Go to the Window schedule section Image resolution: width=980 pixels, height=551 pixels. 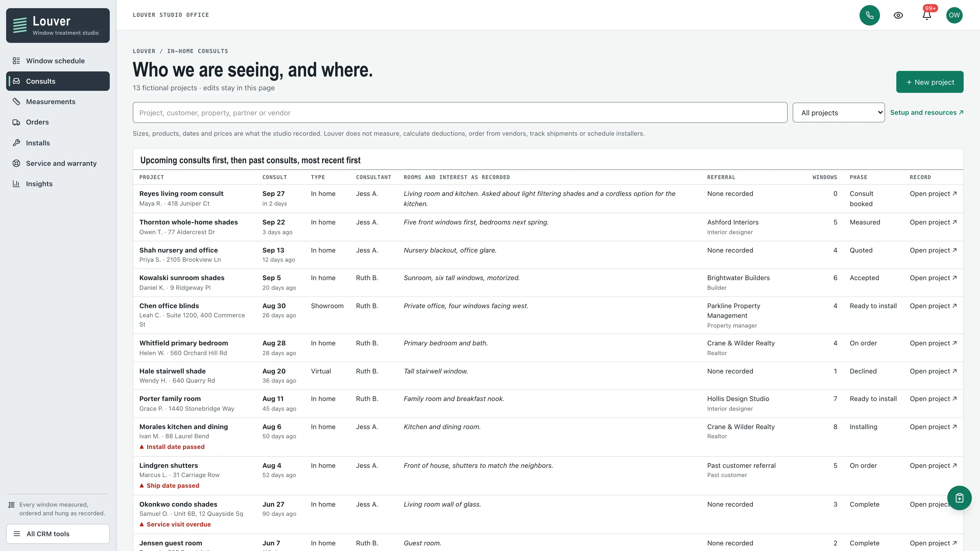point(58,61)
